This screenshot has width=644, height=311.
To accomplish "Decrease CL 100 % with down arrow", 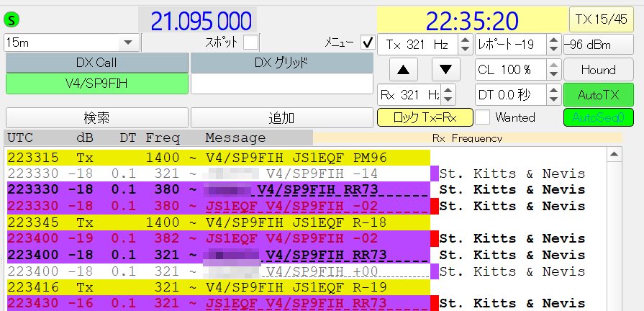I will 553,75.
